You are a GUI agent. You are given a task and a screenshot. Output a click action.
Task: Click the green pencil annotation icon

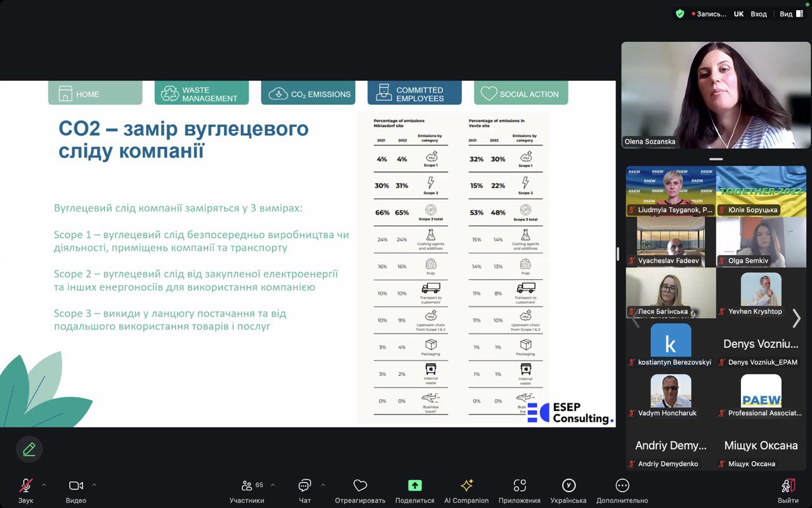coord(29,450)
